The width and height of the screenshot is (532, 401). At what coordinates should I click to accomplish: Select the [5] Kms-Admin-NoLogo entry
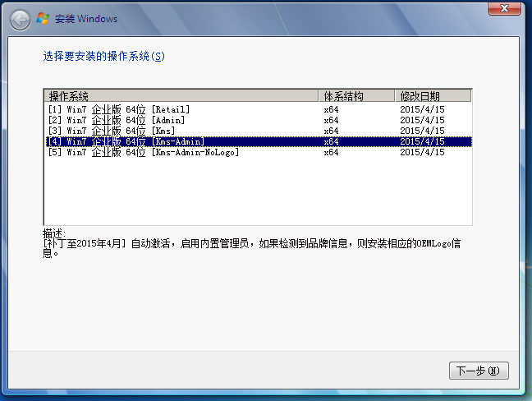(143, 152)
